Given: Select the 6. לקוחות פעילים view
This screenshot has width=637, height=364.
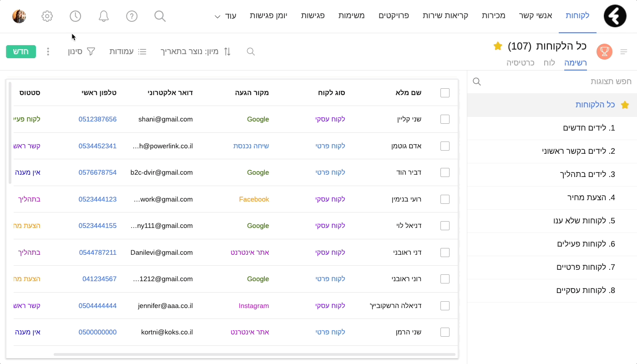Looking at the screenshot, I should coord(552,244).
